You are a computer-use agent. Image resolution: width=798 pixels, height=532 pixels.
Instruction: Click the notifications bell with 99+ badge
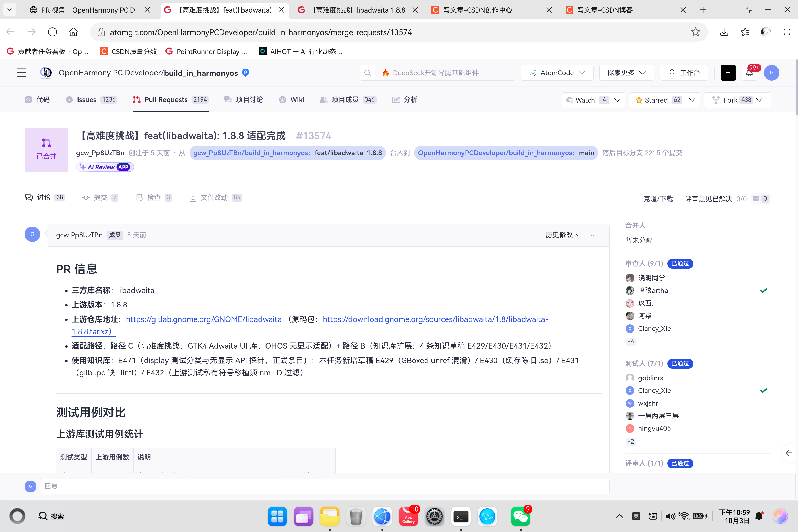(x=749, y=73)
